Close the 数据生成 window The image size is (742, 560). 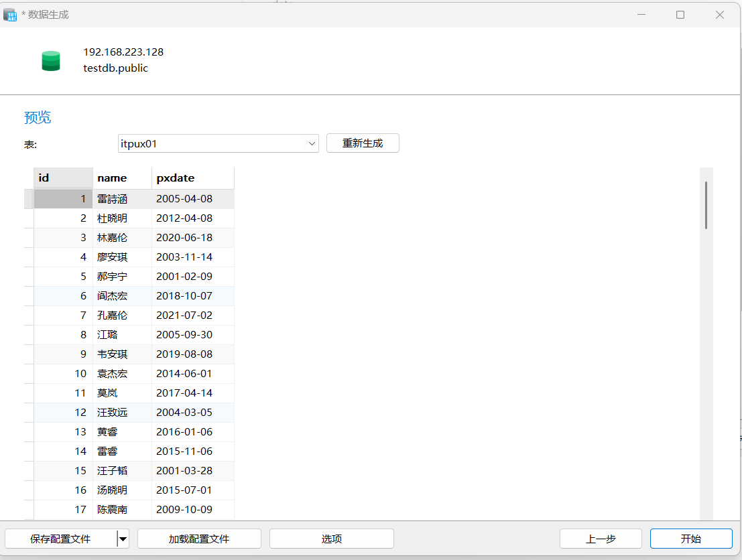(719, 14)
